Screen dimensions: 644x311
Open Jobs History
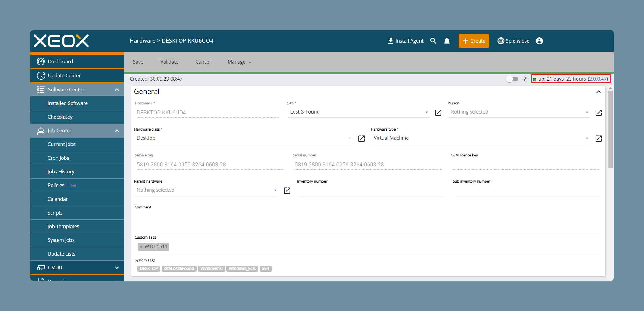coord(77,172)
